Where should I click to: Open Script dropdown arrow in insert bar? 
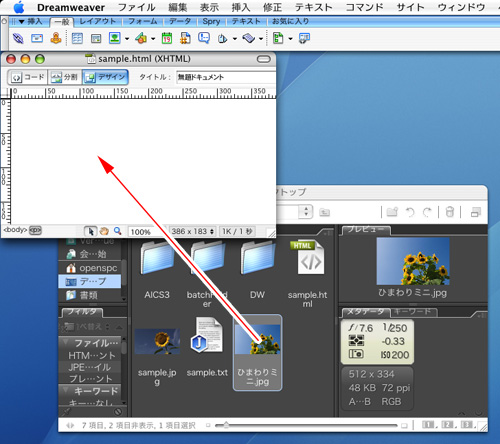261,39
